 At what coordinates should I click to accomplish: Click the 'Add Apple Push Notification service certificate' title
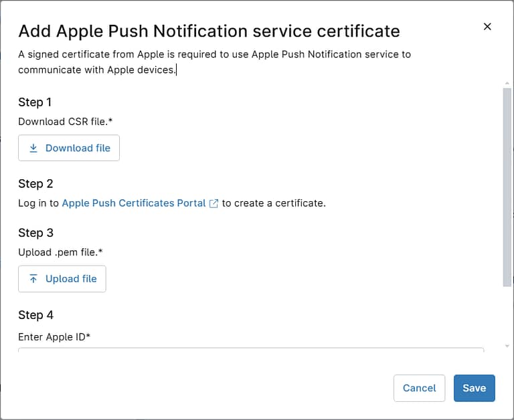click(x=209, y=31)
